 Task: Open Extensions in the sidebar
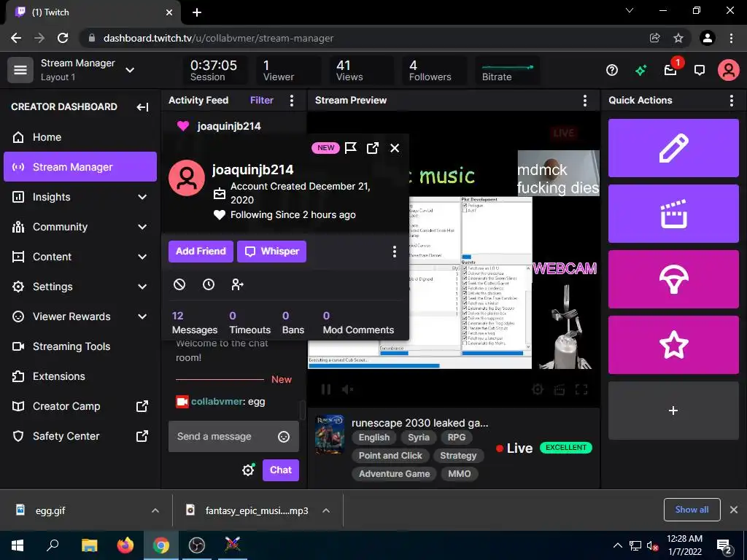pyautogui.click(x=80, y=377)
